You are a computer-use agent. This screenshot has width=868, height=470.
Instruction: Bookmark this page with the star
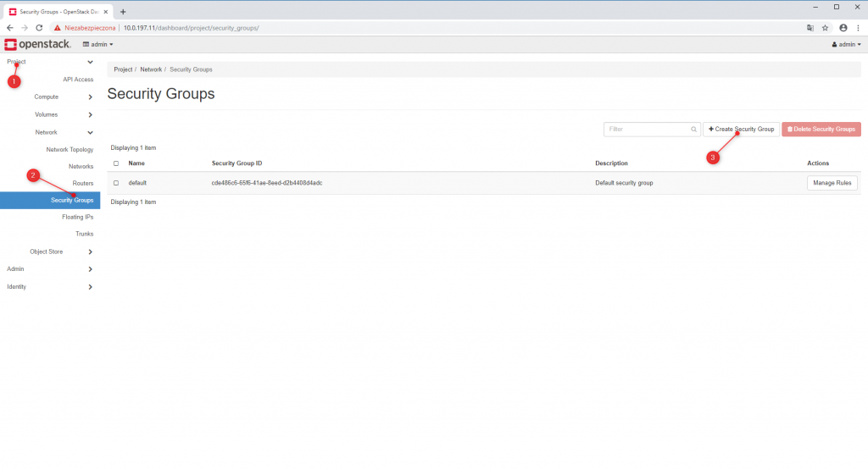[x=825, y=28]
